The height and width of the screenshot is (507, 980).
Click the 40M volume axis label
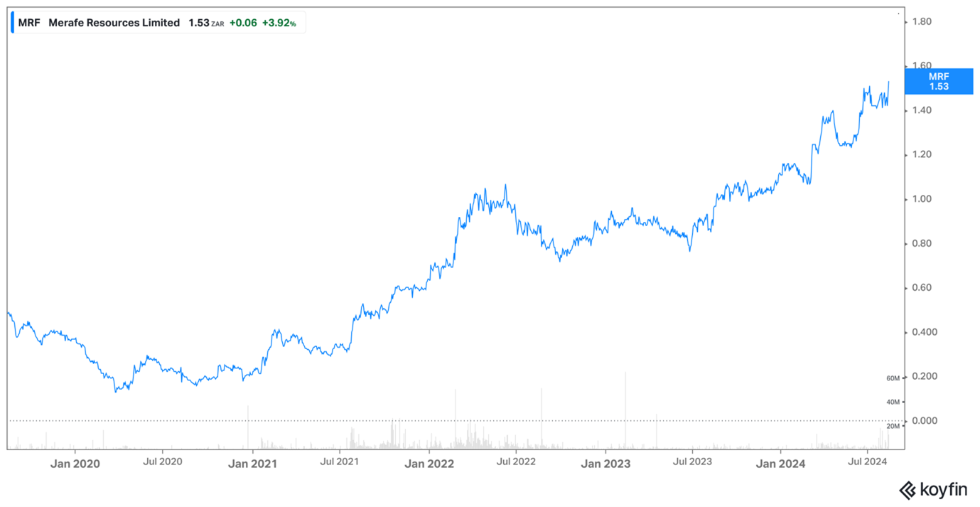893,402
